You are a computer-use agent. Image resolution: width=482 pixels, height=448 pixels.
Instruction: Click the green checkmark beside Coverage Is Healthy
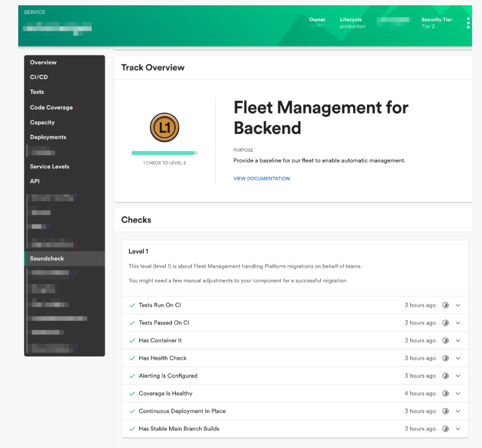pyautogui.click(x=132, y=393)
